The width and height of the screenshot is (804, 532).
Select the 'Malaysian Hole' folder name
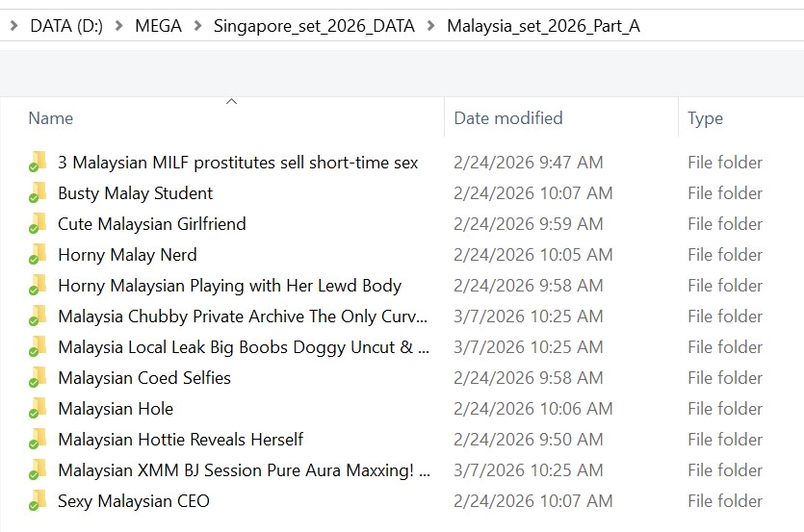[x=116, y=409]
